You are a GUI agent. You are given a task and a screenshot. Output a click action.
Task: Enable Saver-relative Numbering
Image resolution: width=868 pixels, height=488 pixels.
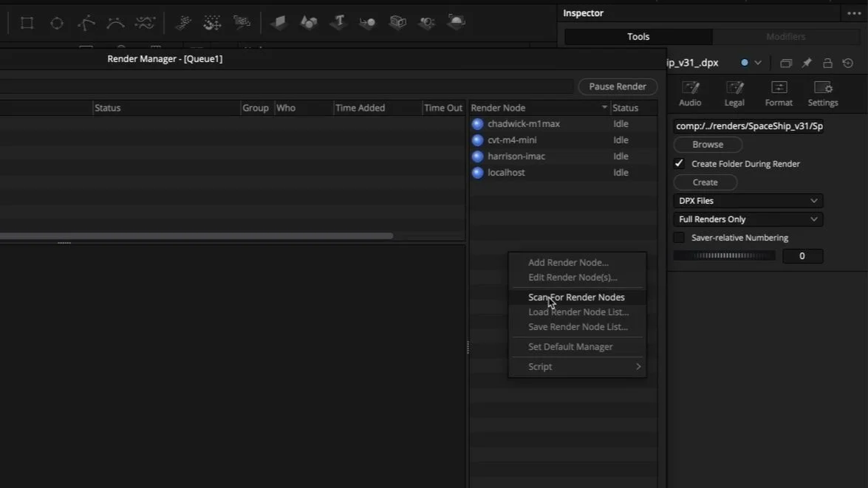(x=679, y=237)
